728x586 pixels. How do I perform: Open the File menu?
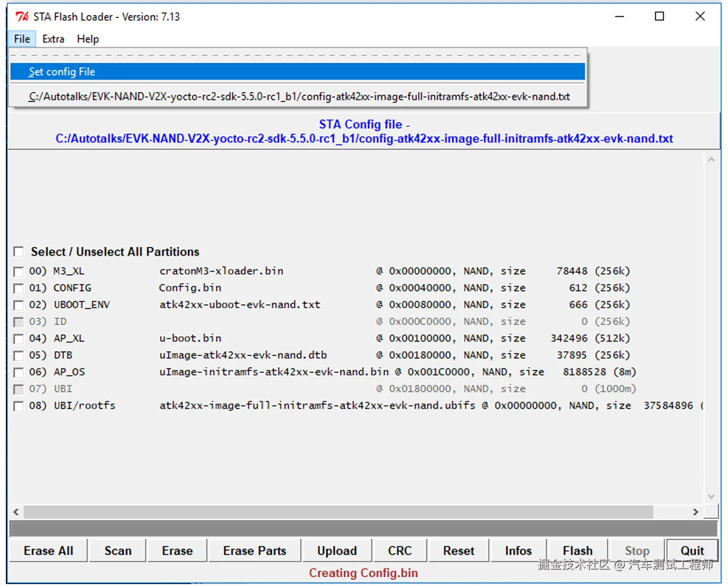point(22,39)
